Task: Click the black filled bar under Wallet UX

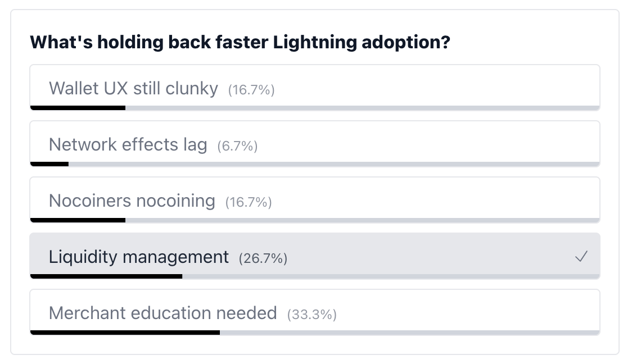Action: [78, 108]
